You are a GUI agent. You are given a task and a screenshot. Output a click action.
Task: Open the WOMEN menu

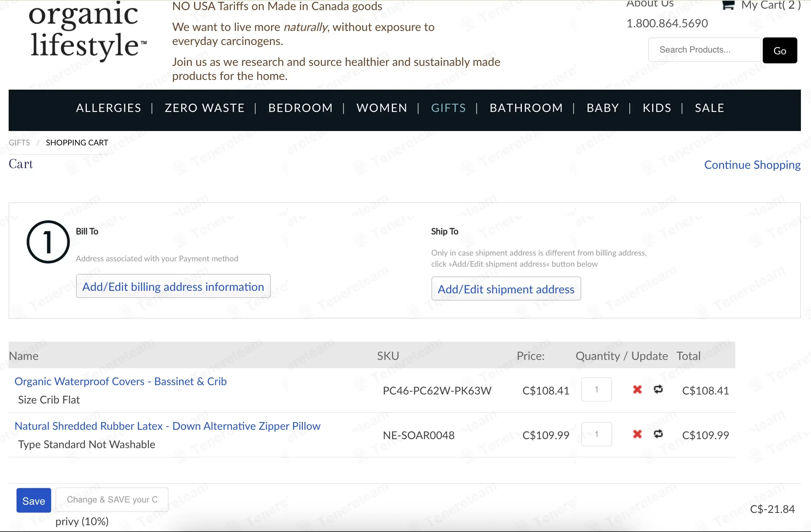coord(382,108)
